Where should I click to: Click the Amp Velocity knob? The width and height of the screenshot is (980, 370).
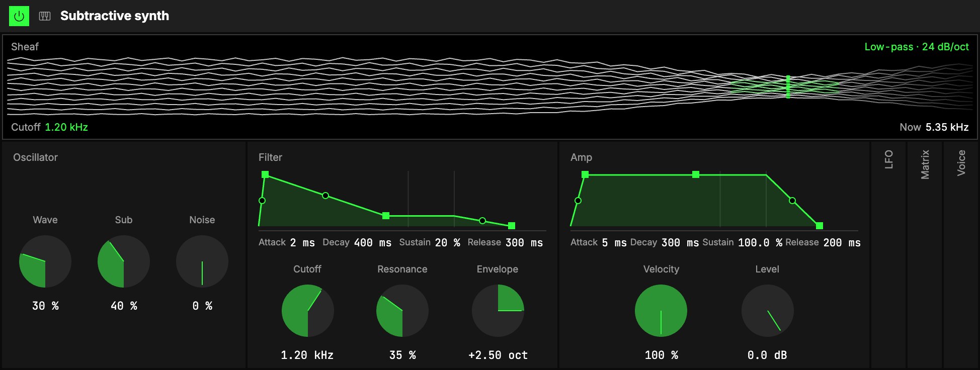tap(661, 311)
